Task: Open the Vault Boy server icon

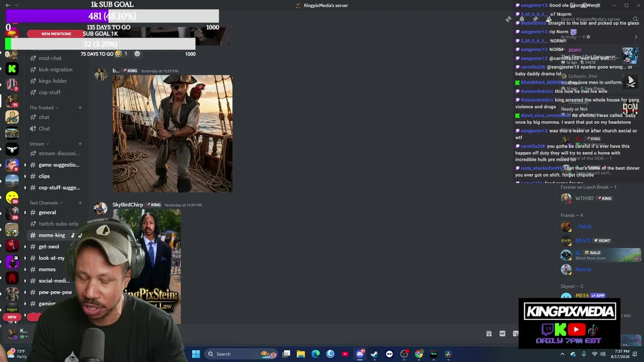Action: coord(12,117)
